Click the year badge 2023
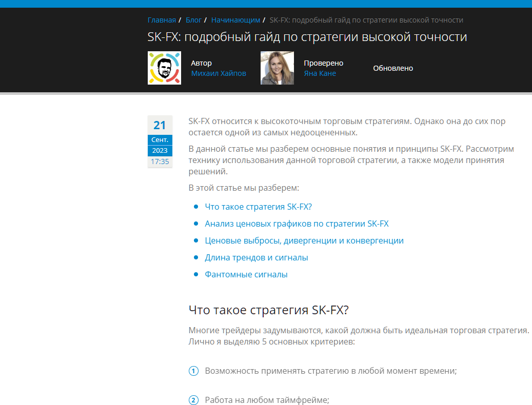This screenshot has width=532, height=405. 160,151
